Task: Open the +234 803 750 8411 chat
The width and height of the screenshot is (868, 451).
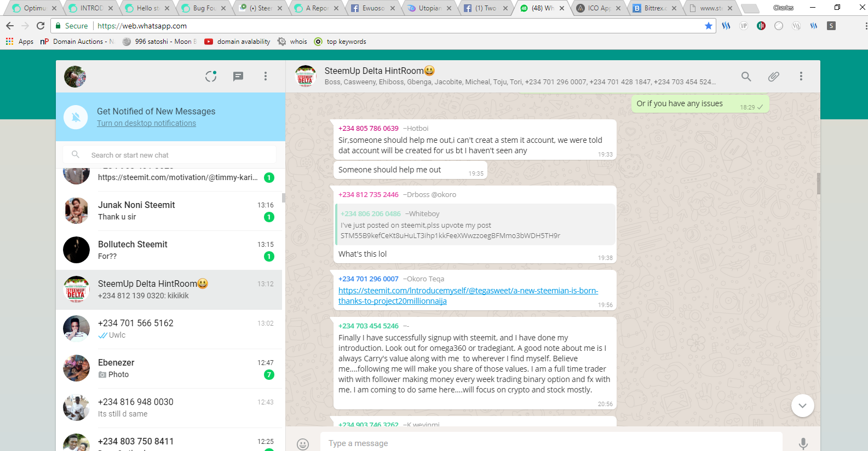Action: tap(169, 440)
